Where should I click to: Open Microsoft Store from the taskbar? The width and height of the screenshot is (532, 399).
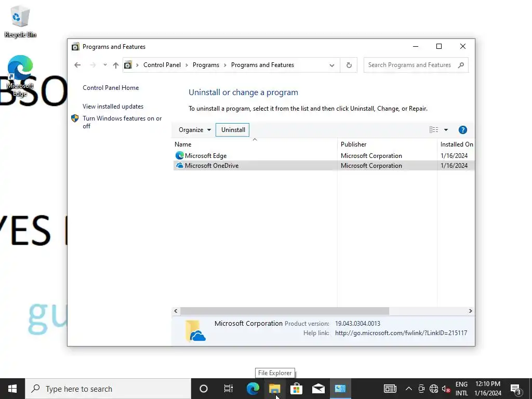tap(296, 389)
